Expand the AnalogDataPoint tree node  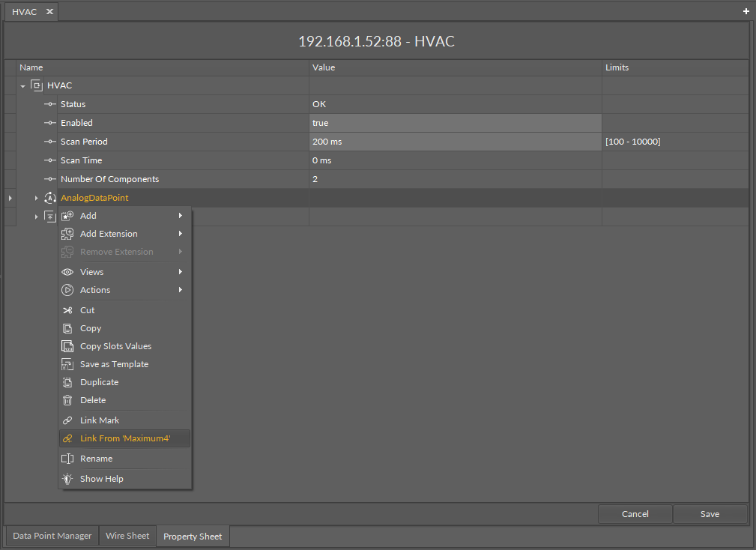(36, 198)
